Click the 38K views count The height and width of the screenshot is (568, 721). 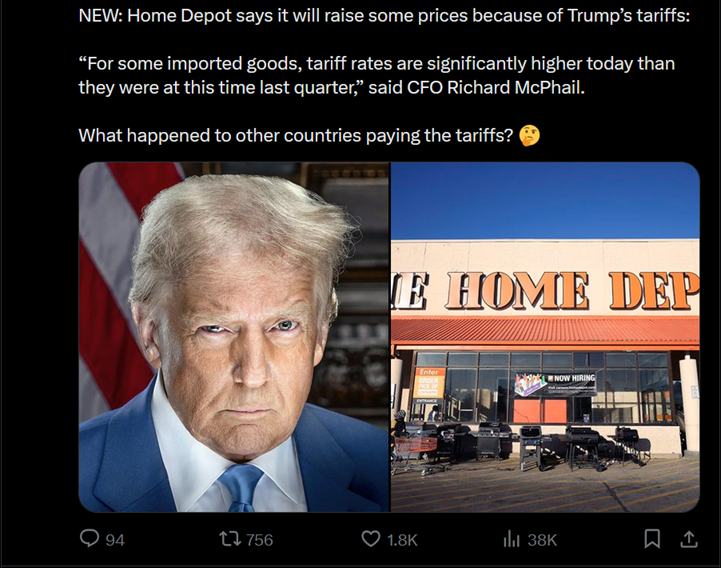tap(542, 539)
